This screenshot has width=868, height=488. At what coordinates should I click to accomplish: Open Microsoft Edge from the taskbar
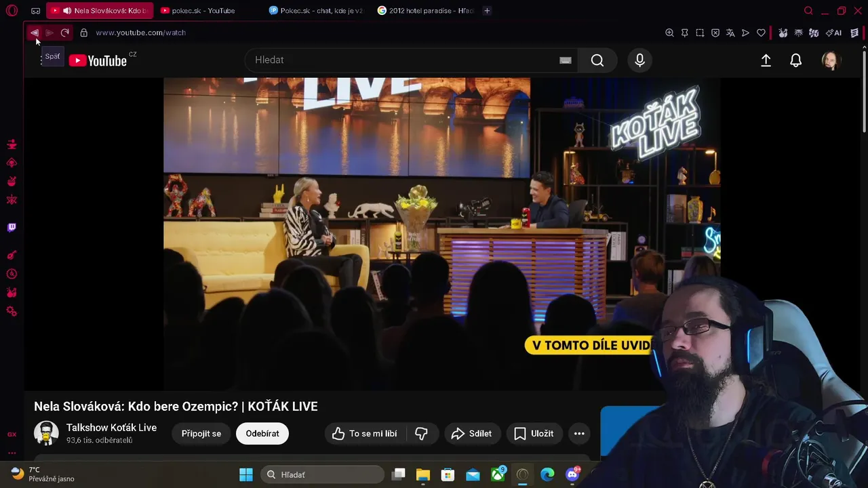[547, 474]
